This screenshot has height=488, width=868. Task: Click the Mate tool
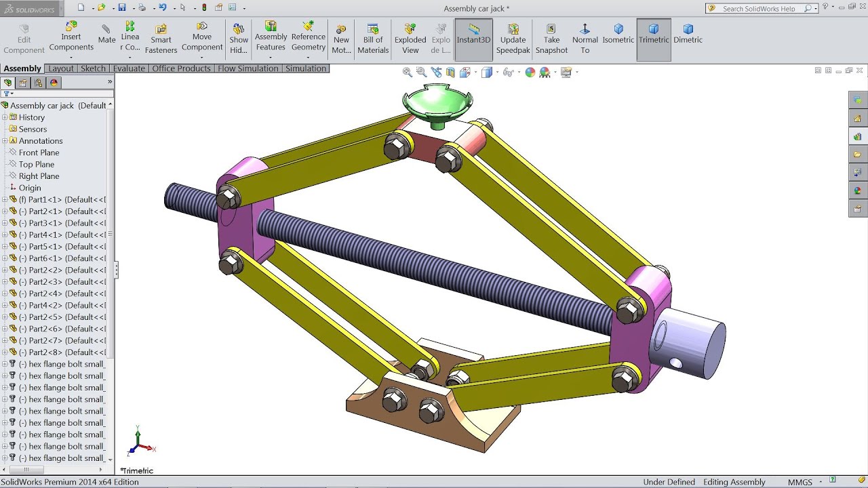(106, 34)
